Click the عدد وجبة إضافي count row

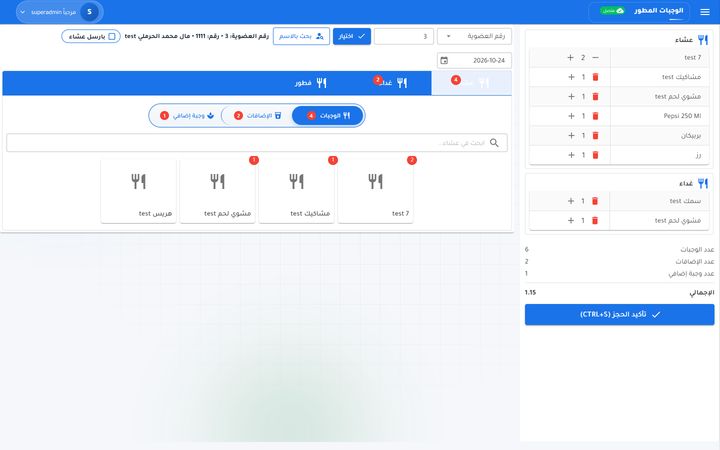pos(619,273)
